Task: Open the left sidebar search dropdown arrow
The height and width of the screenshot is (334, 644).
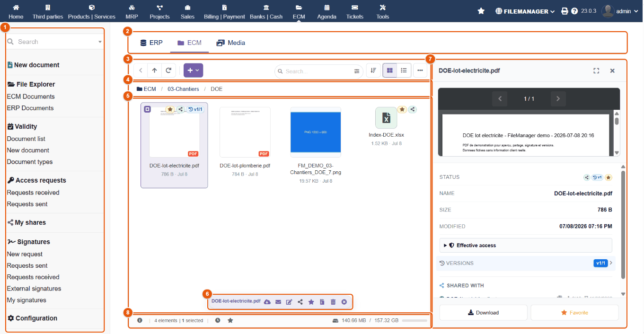Action: tap(100, 42)
